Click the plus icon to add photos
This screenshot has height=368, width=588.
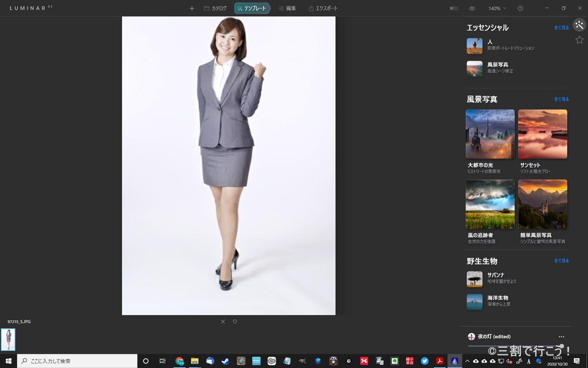click(192, 8)
